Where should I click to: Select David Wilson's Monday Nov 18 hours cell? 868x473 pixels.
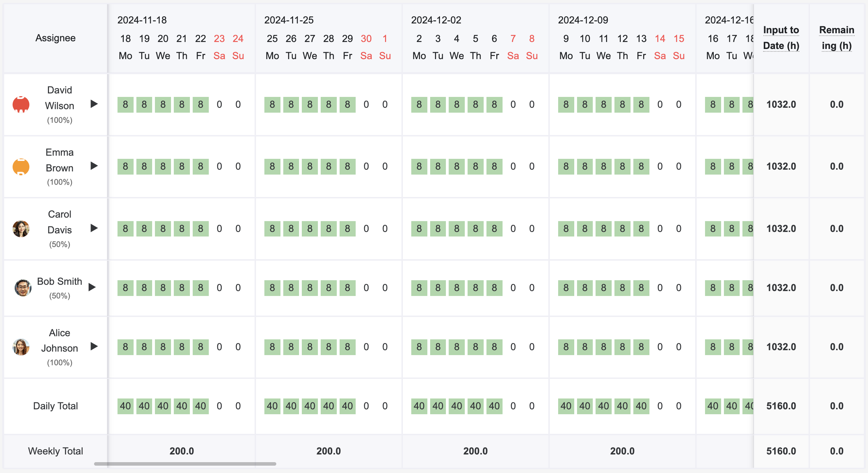click(x=125, y=104)
